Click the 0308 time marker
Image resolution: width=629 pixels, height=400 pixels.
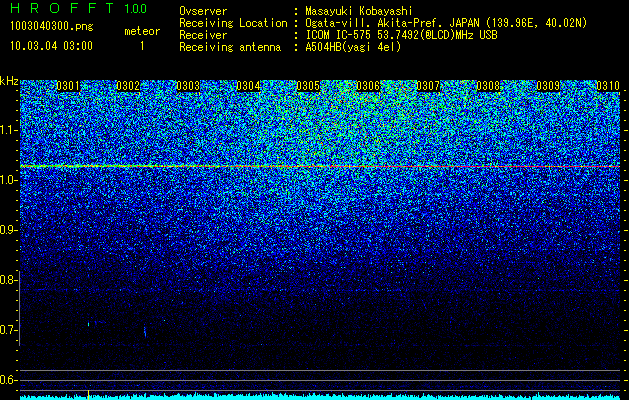click(488, 86)
